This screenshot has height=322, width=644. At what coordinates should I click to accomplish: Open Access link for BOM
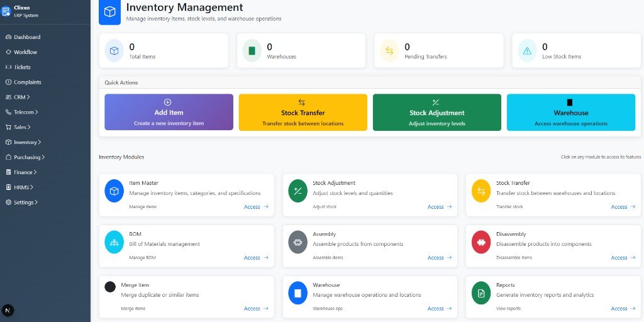coord(256,258)
